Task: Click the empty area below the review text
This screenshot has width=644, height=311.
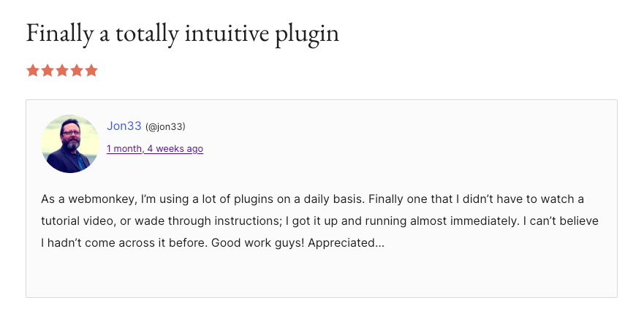Action: [x=322, y=276]
